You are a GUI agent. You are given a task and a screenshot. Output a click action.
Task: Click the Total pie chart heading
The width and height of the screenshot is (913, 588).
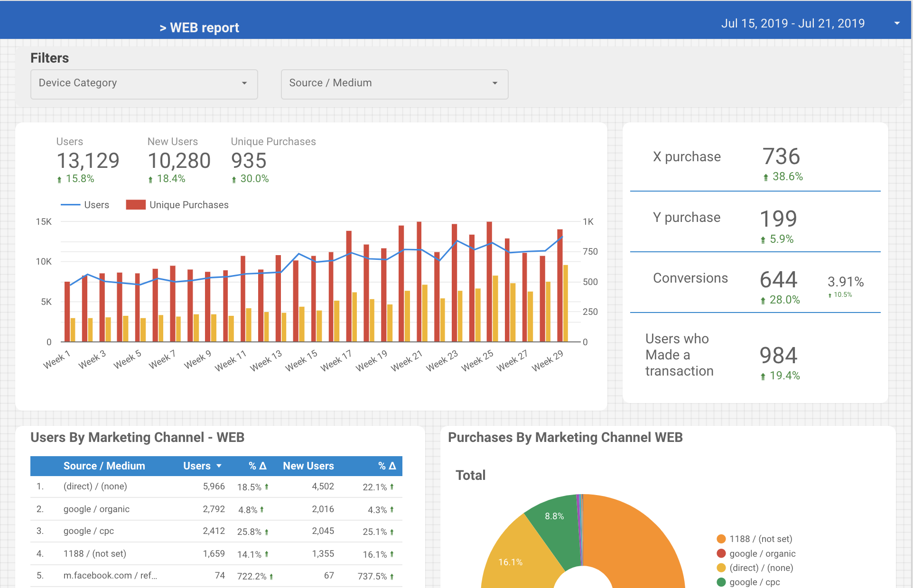pyautogui.click(x=471, y=475)
